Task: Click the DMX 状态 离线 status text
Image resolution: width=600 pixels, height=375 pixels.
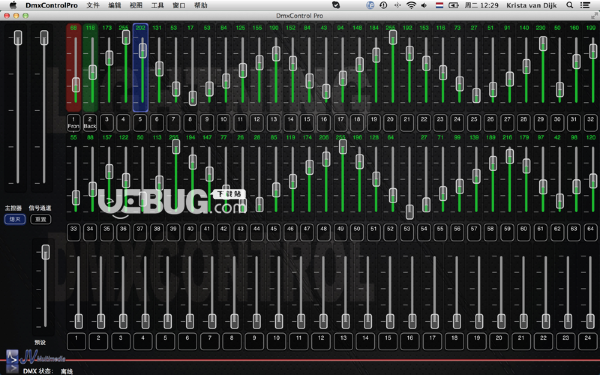Action: click(48, 371)
